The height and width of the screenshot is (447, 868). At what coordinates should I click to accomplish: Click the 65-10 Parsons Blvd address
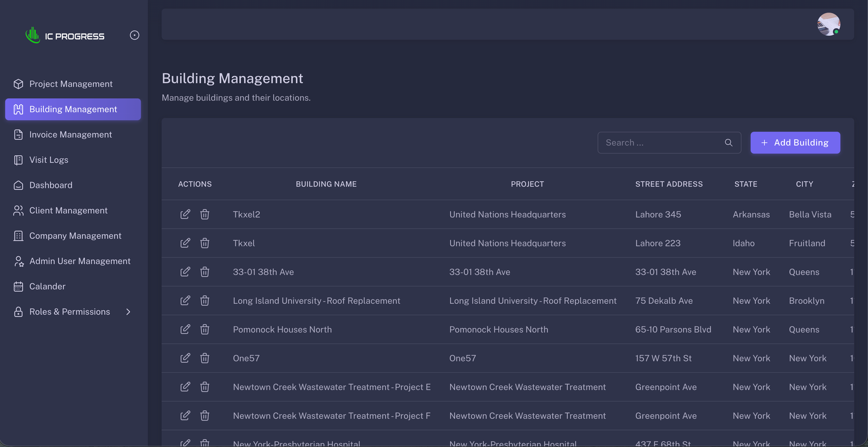tap(673, 329)
